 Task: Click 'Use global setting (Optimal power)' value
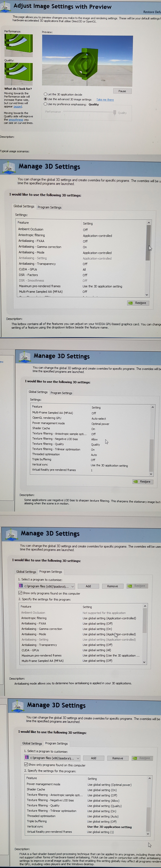110,785
